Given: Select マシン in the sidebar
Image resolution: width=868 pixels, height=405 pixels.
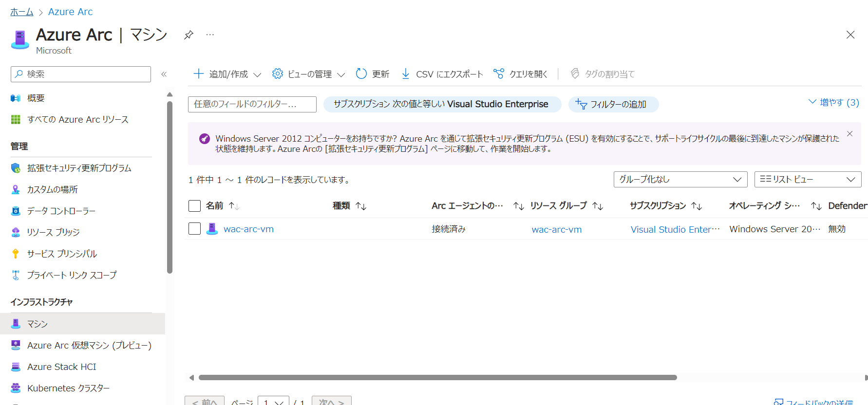Looking at the screenshot, I should pos(83,324).
